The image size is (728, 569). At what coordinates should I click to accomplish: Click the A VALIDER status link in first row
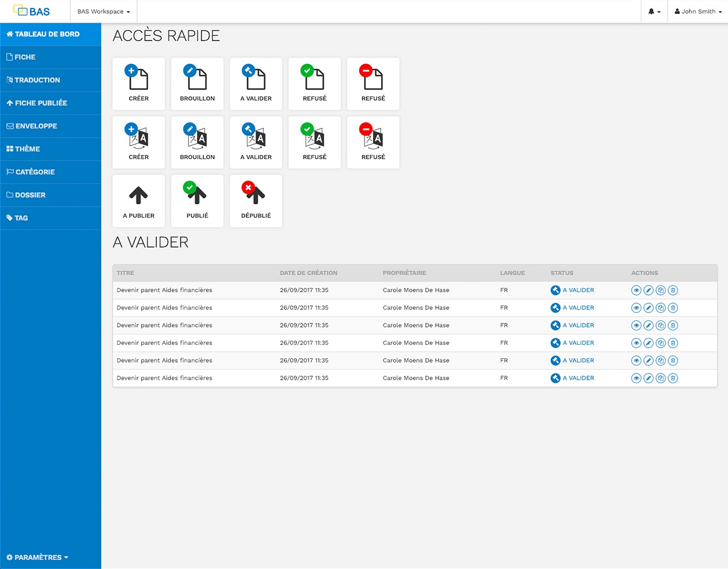tap(572, 290)
